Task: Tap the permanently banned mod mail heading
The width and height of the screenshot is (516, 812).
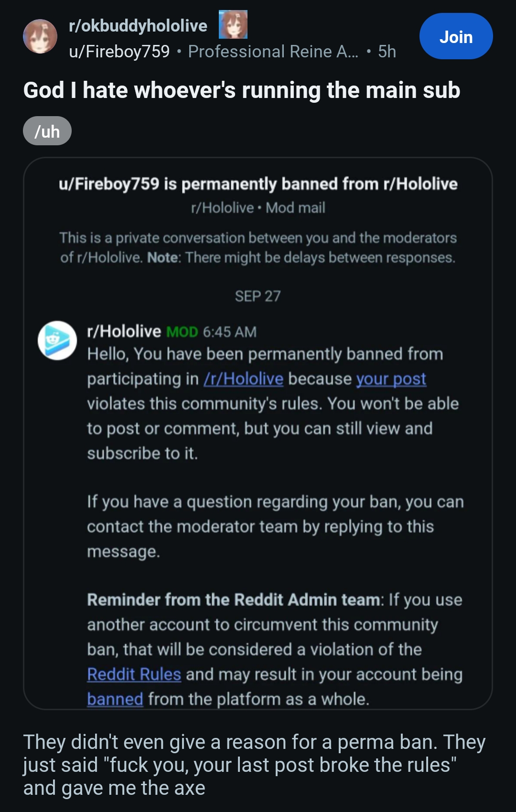Action: (x=258, y=184)
